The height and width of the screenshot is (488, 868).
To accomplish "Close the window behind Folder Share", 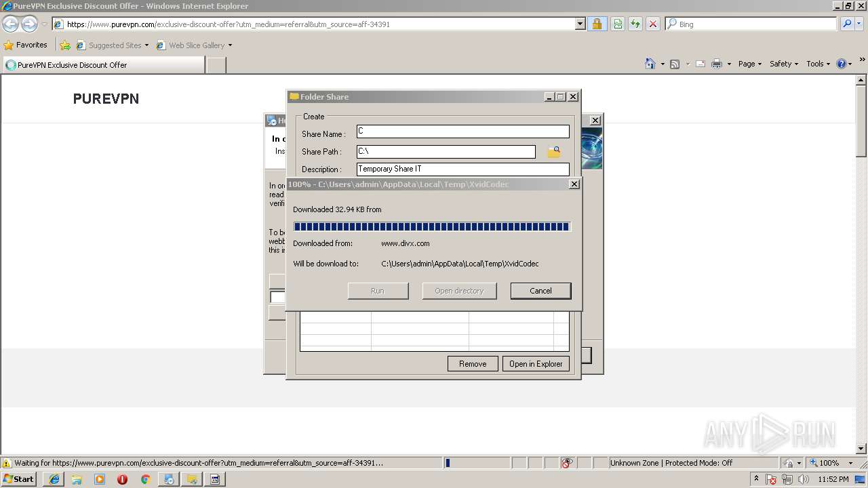I will tap(595, 121).
